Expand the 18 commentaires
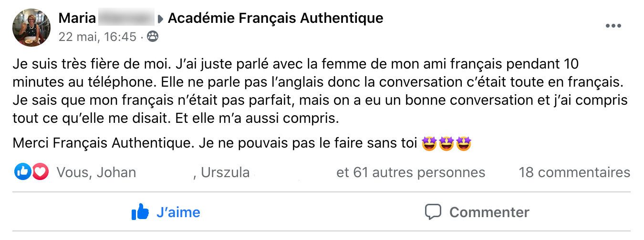Screen dimensions: 644x240 point(574,172)
